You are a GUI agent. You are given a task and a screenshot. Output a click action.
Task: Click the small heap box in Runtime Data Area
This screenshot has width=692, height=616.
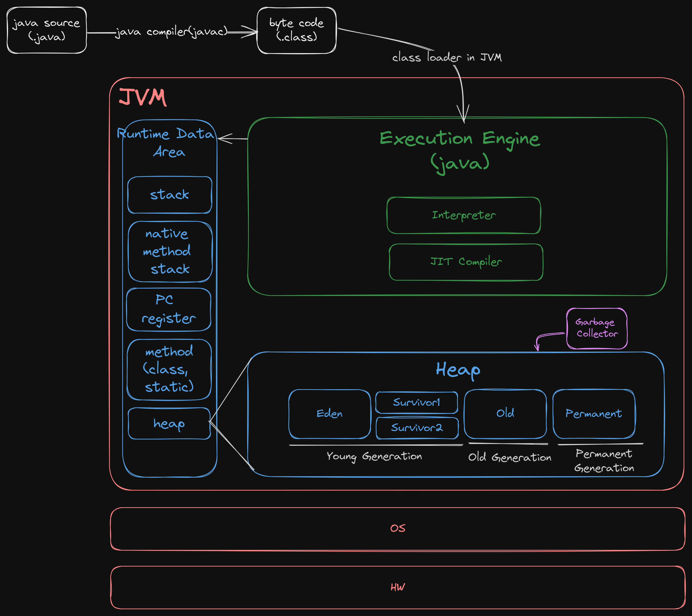(x=169, y=423)
